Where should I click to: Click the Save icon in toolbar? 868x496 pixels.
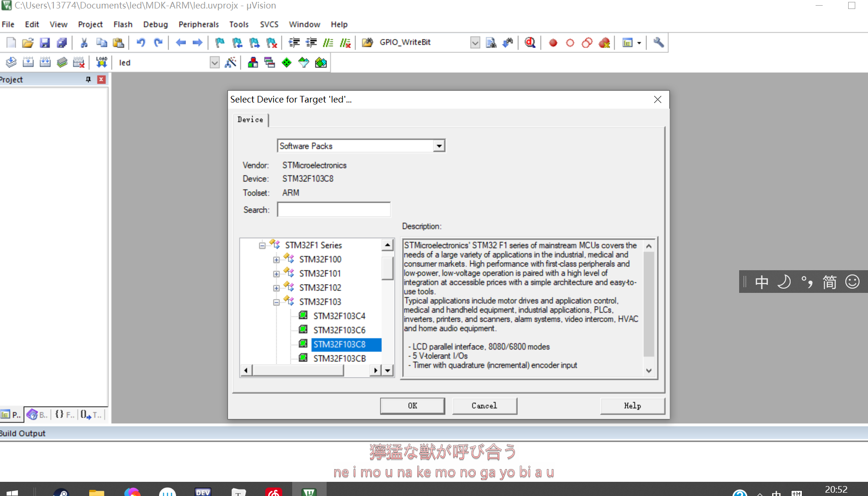(45, 43)
